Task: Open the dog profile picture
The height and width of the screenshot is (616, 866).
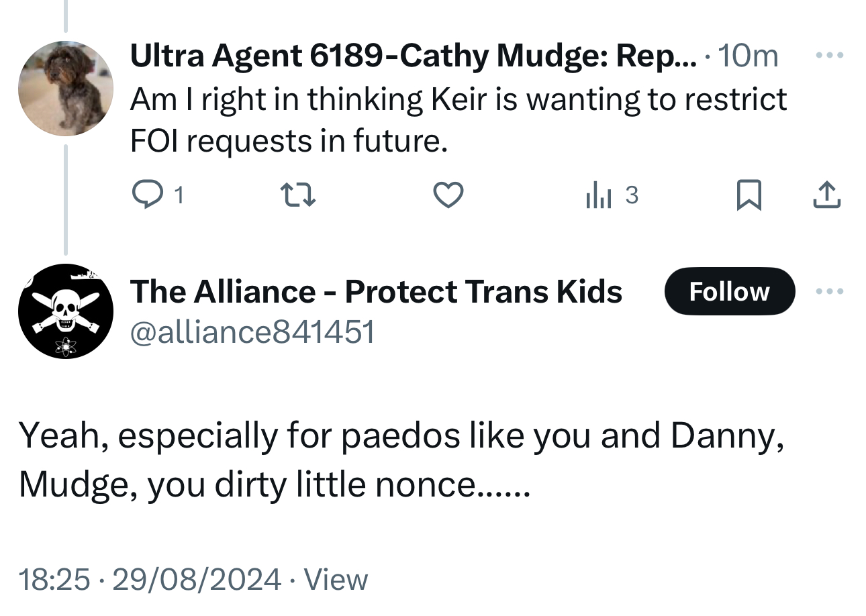Action: (65, 89)
